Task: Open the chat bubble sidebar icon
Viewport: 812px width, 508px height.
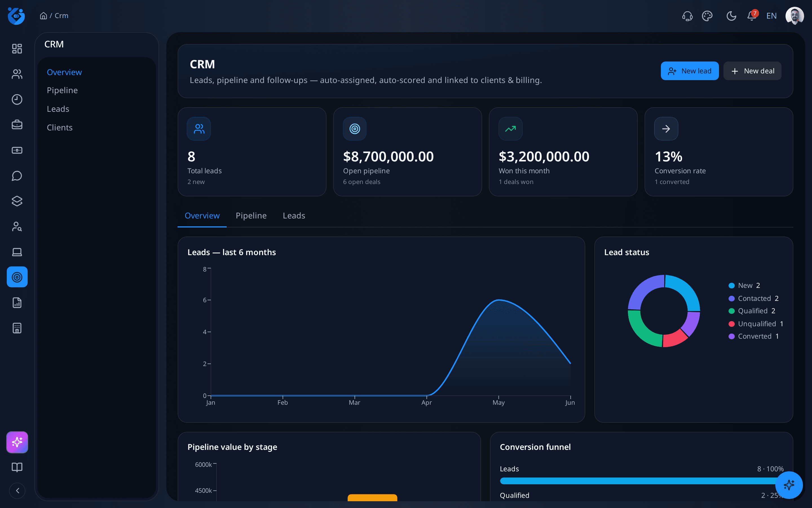Action: (17, 176)
